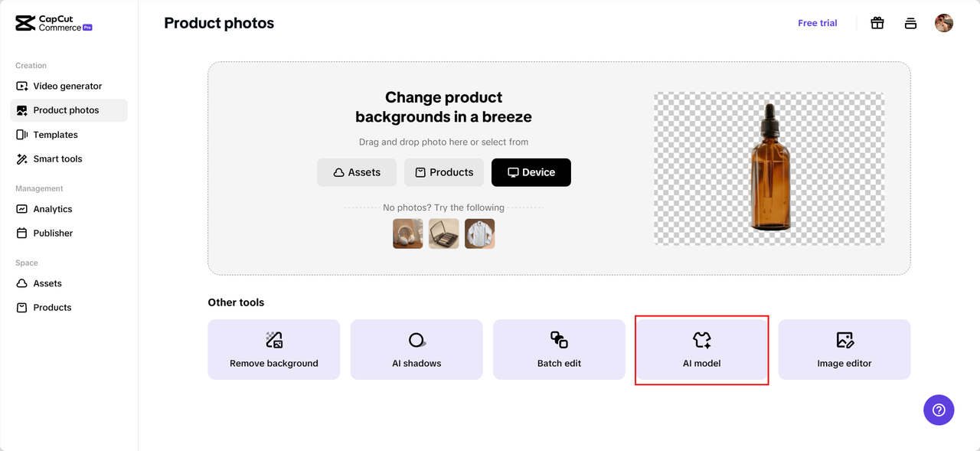Select the AI model tool
Viewport: 980px width, 451px height.
coord(702,349)
